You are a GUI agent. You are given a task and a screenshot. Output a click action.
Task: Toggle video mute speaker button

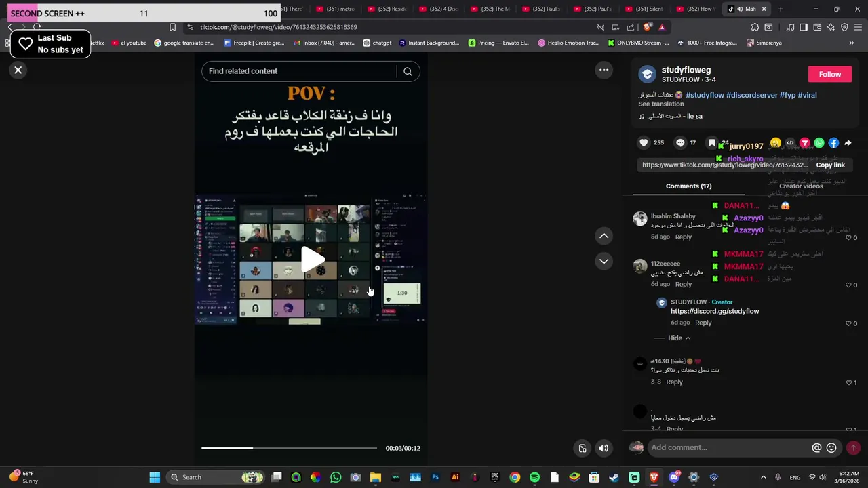click(x=603, y=448)
